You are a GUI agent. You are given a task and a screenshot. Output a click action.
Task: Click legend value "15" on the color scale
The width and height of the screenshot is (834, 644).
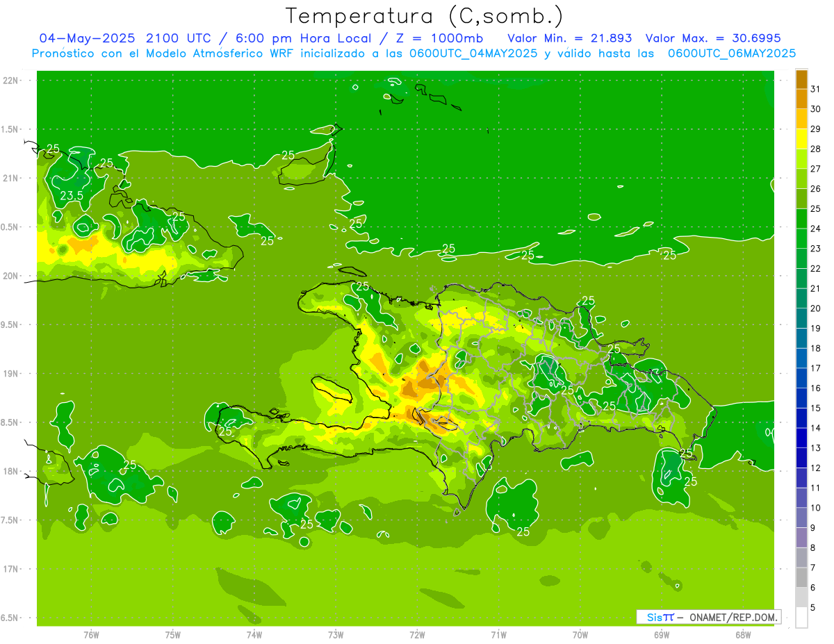(816, 408)
